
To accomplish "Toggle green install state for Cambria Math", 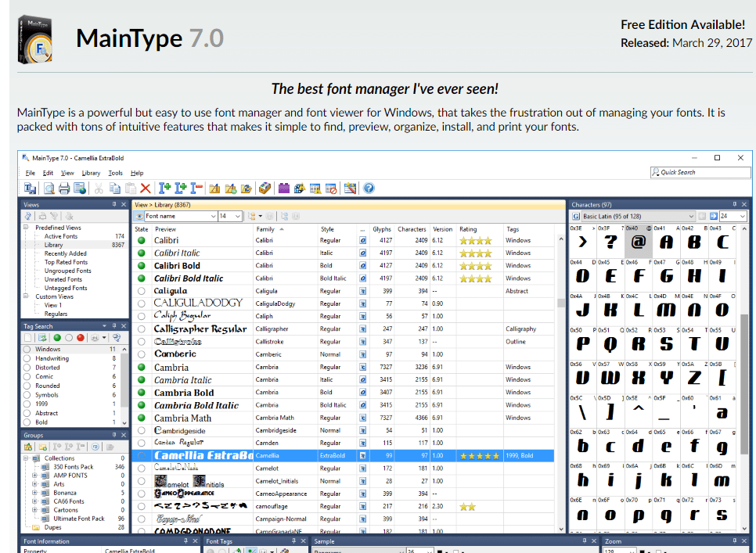I will tap(142, 418).
